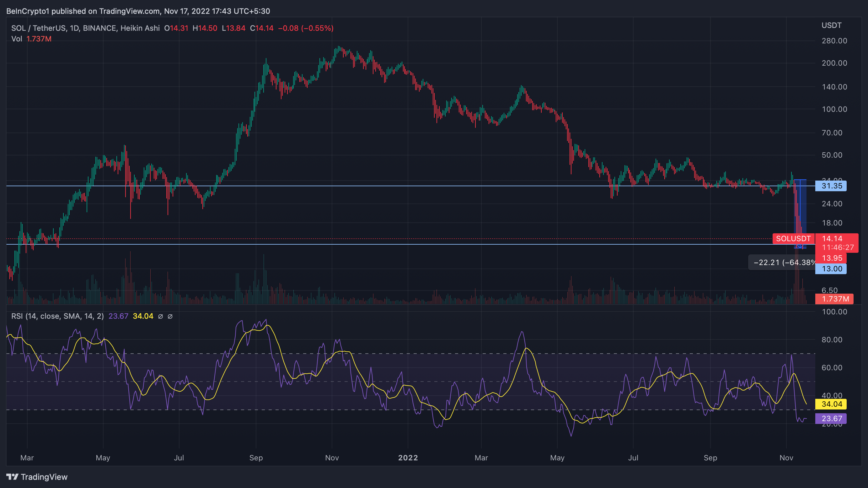Click the second empty-value symbol in the RSI legend
Image resolution: width=868 pixels, height=488 pixels.
[x=170, y=316]
